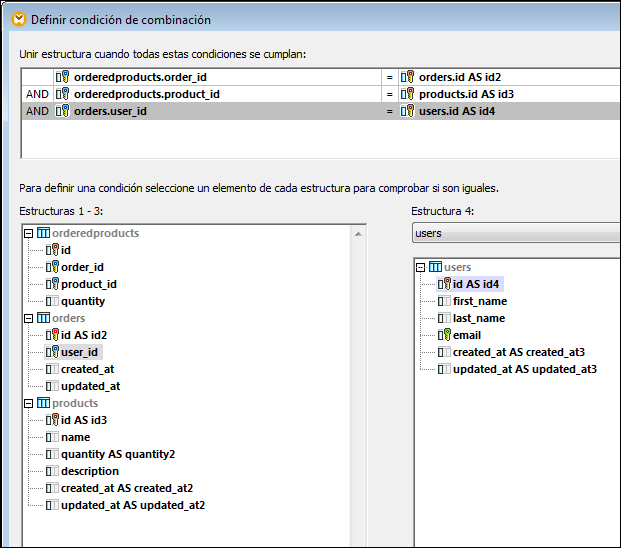This screenshot has height=548, width=621.
Task: Select description field under products
Action: (89, 471)
